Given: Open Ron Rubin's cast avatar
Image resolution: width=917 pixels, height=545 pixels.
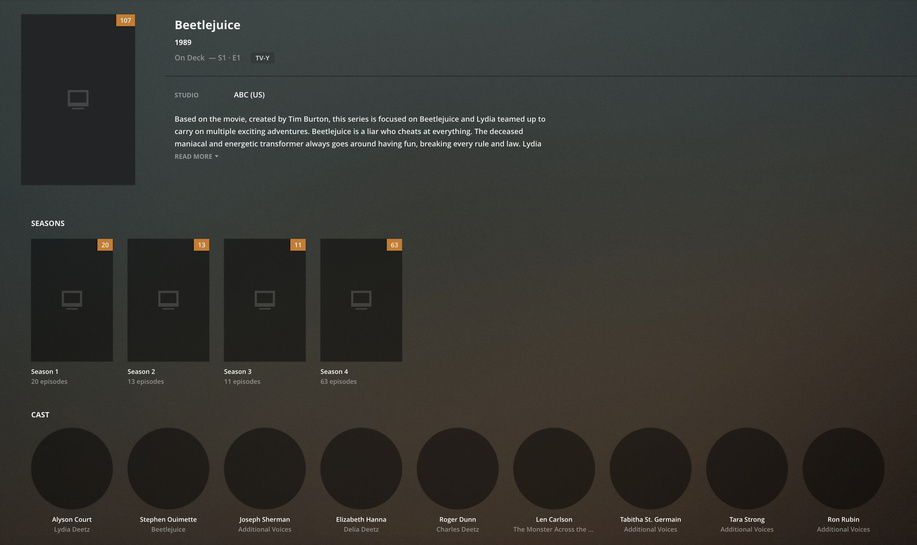Looking at the screenshot, I should 843,468.
